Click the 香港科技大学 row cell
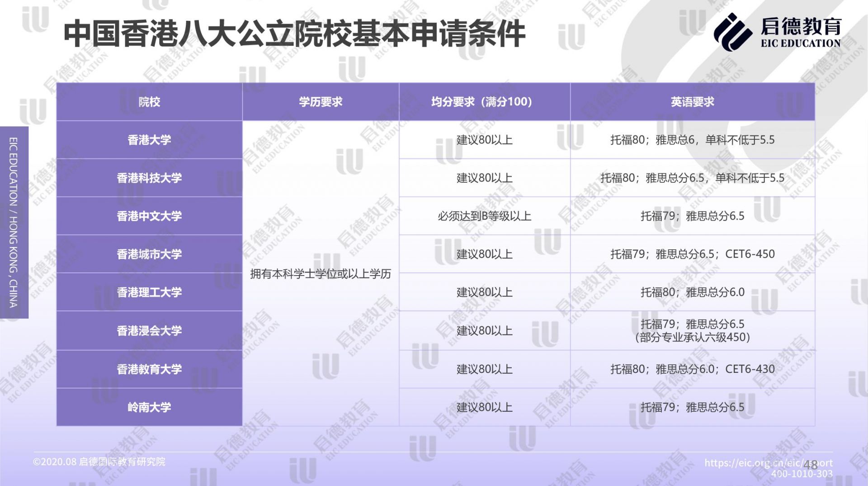Image resolution: width=868 pixels, height=486 pixels. pos(149,178)
